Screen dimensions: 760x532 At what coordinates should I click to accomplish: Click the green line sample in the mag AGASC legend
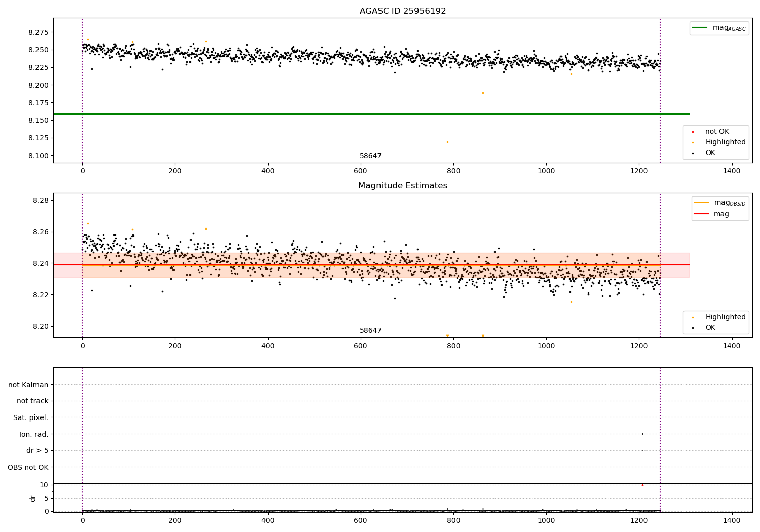point(701,28)
